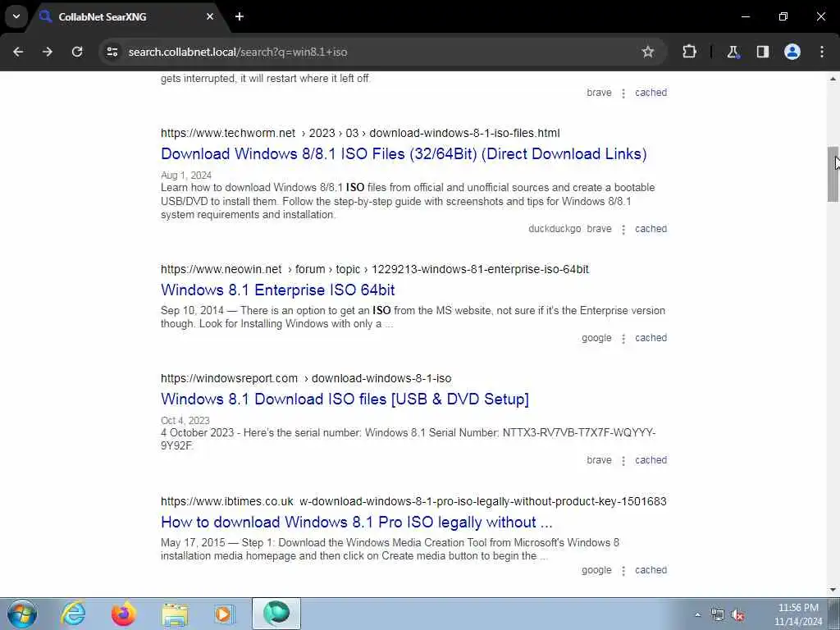Open more options for the ibtimes result

point(623,571)
